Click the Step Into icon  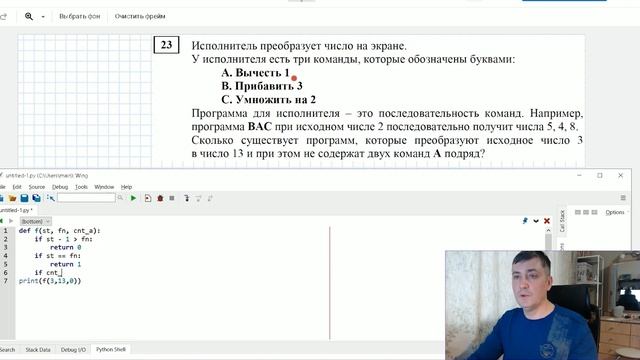tap(187, 198)
